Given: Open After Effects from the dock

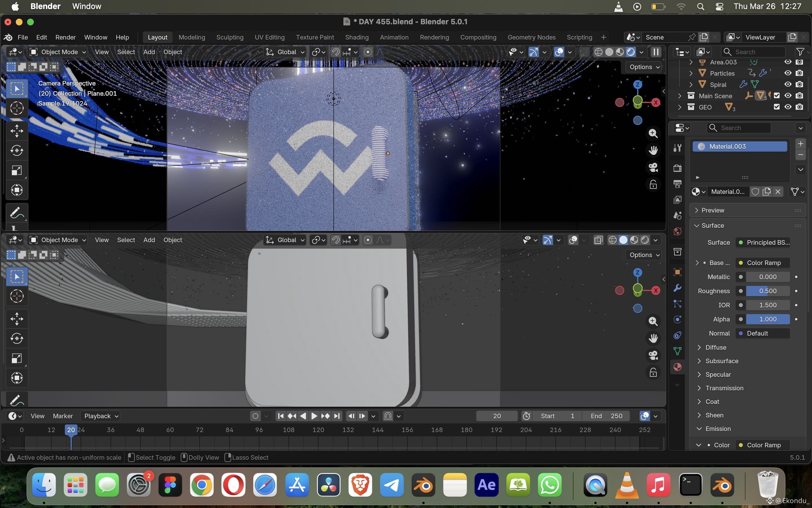Looking at the screenshot, I should [x=487, y=485].
